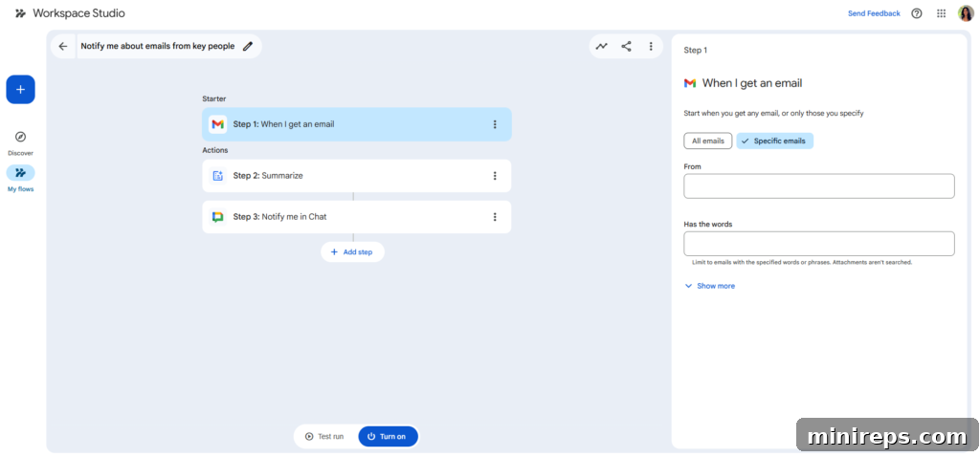This screenshot has height=457, width=980.
Task: Click the Workspace Studio logo icon
Action: click(21, 13)
